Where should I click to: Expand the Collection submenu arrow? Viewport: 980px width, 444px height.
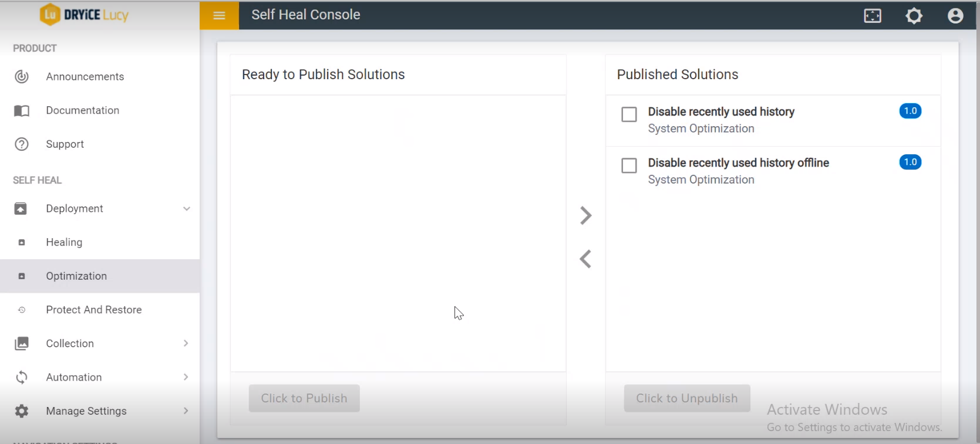[186, 343]
